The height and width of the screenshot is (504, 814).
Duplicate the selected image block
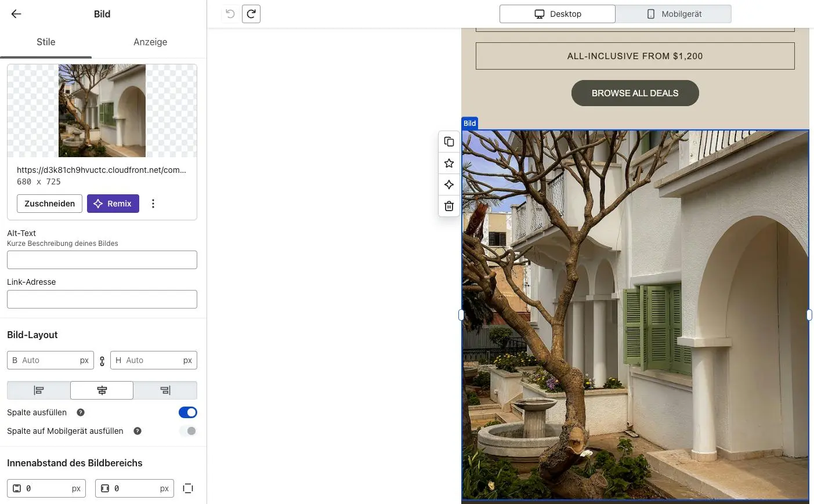(449, 142)
